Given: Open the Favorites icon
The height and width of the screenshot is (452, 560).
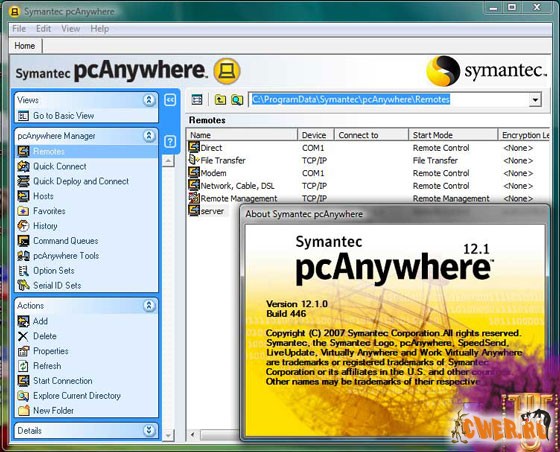Looking at the screenshot, I should (23, 211).
